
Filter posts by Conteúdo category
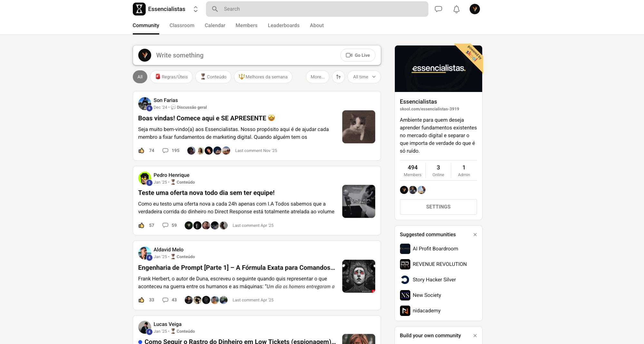coord(213,77)
